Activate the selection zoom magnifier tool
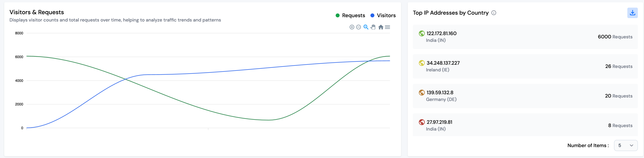 (x=366, y=27)
